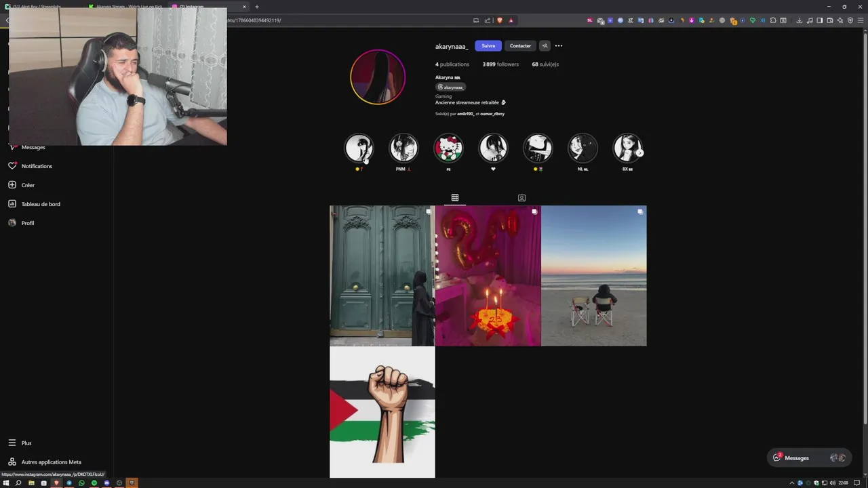The height and width of the screenshot is (488, 868).
Task: Open the Windows Start menu
Action: point(5,483)
